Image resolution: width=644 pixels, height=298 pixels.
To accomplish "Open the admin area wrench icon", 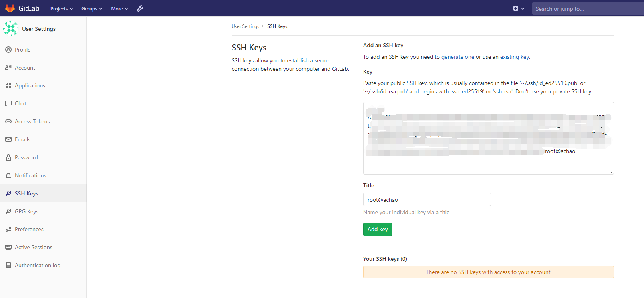I will tap(140, 8).
